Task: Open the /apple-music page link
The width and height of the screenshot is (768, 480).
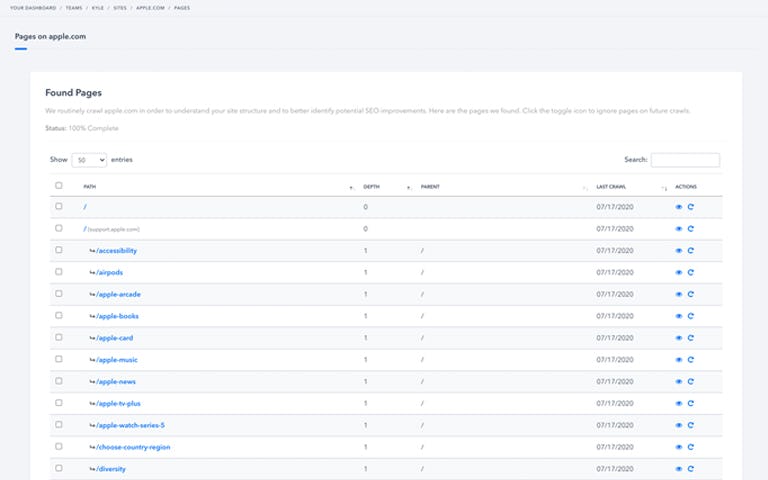Action: pyautogui.click(x=117, y=360)
